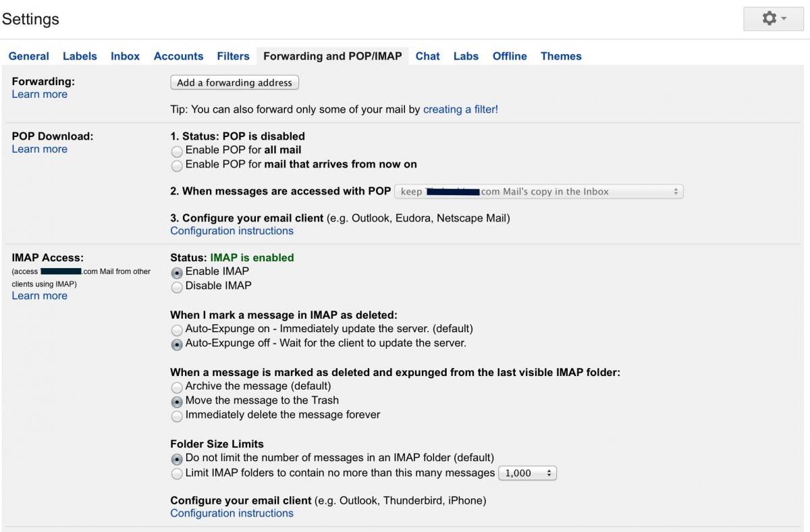Open the Labs tab
Screen dimensions: 810x532
click(466, 56)
